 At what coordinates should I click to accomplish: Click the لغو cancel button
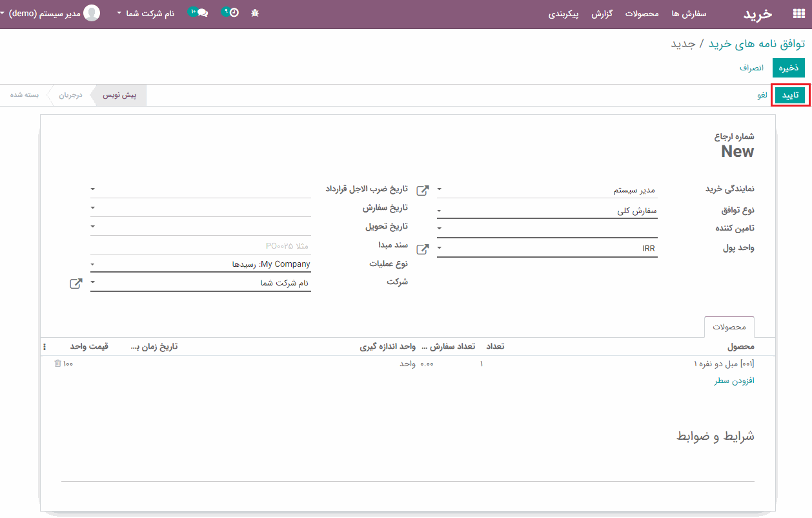click(x=762, y=96)
